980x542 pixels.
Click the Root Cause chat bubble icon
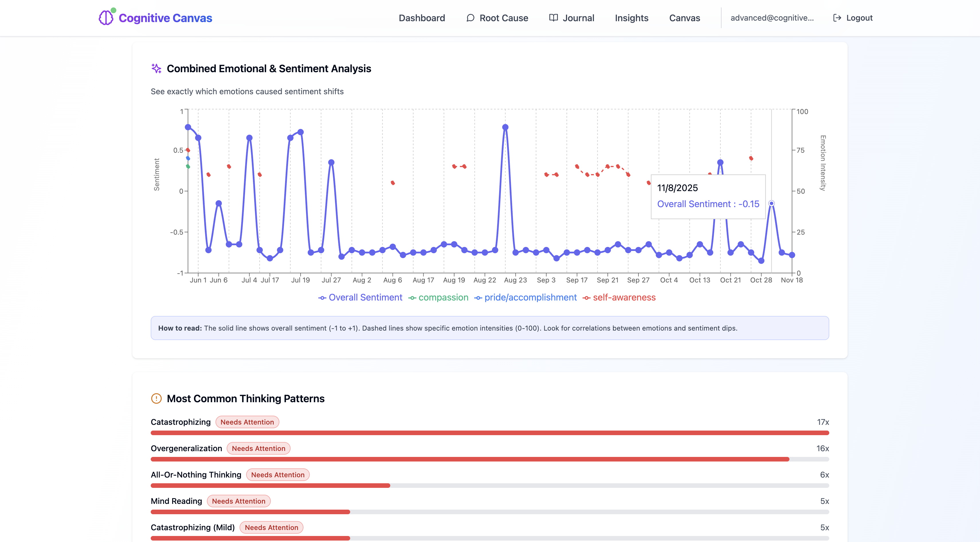(x=470, y=18)
